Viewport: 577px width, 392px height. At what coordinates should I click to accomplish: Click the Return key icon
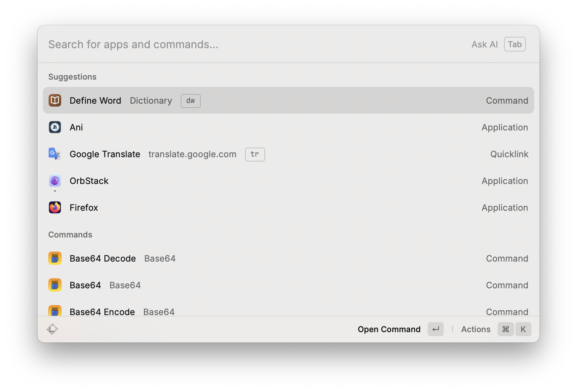point(436,329)
